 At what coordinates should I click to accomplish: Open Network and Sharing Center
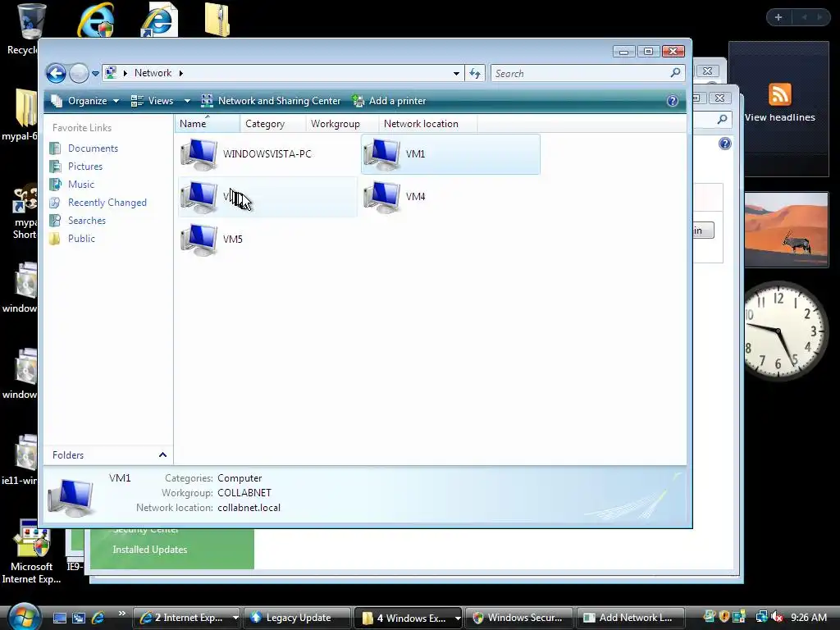click(271, 101)
